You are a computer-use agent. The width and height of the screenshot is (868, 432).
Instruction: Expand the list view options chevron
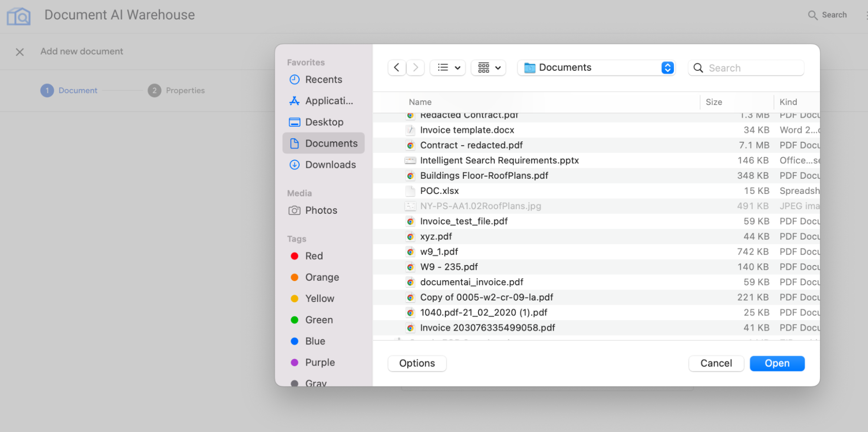pyautogui.click(x=457, y=68)
